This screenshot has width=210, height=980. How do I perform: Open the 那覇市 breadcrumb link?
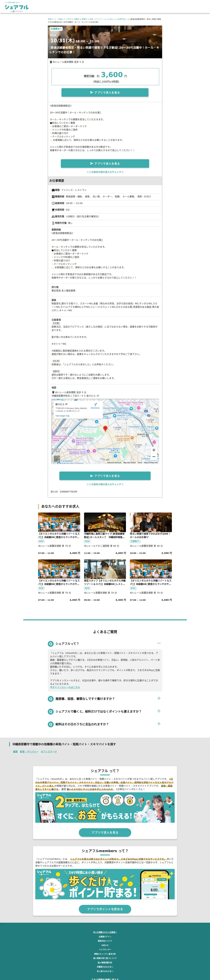[84, 19]
